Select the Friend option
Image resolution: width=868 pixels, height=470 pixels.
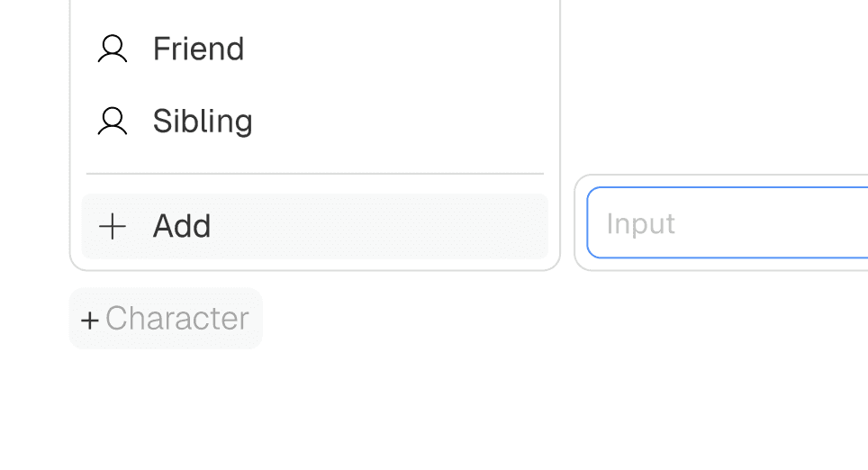pos(314,49)
